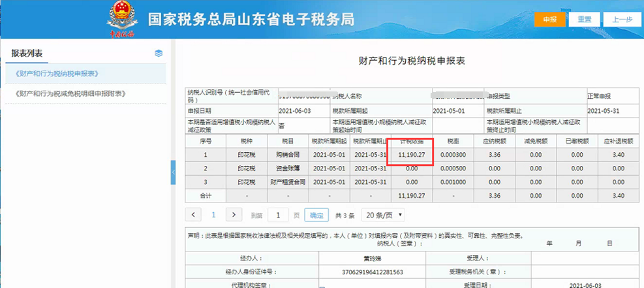This screenshot has height=288, width=644.
Task: Click the 资金账簿 tax item cell
Action: 288,168
